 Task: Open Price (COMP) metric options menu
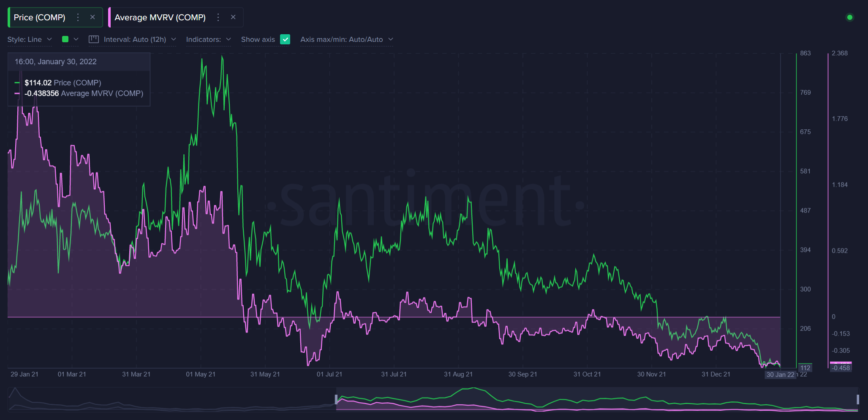tap(78, 17)
